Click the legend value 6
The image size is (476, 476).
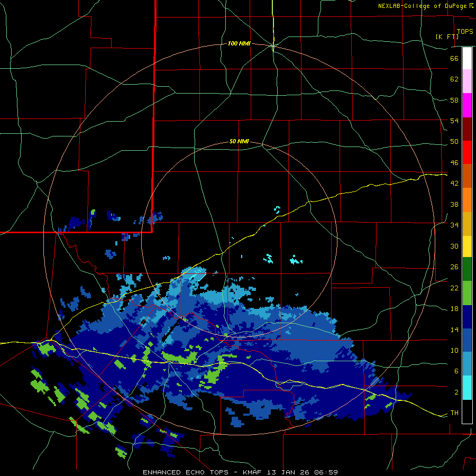click(x=456, y=371)
